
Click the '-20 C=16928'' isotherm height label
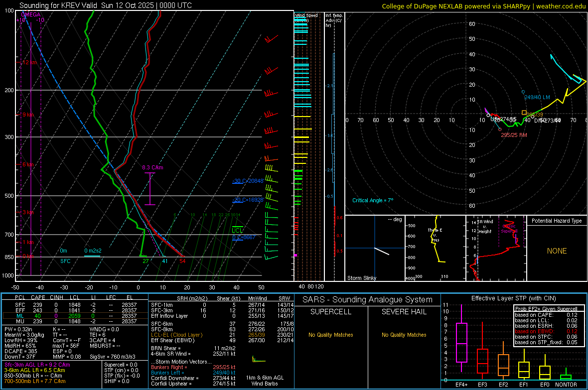pos(248,200)
